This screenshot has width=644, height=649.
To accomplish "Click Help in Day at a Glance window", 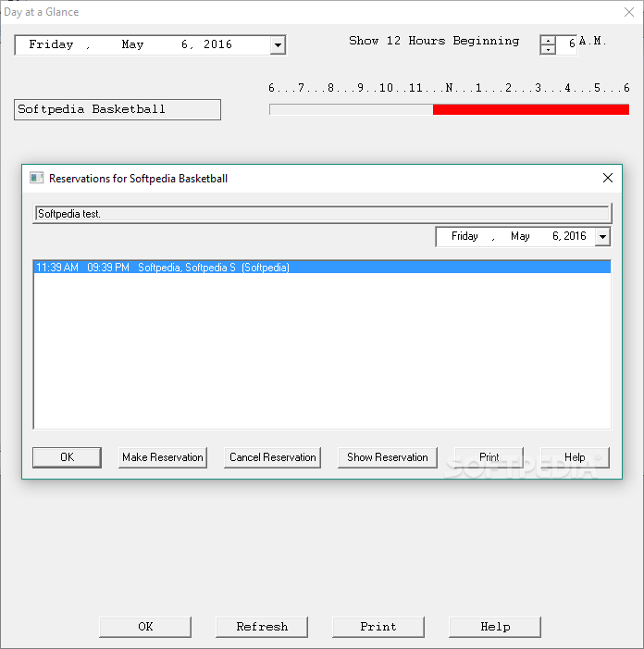I will (x=495, y=627).
